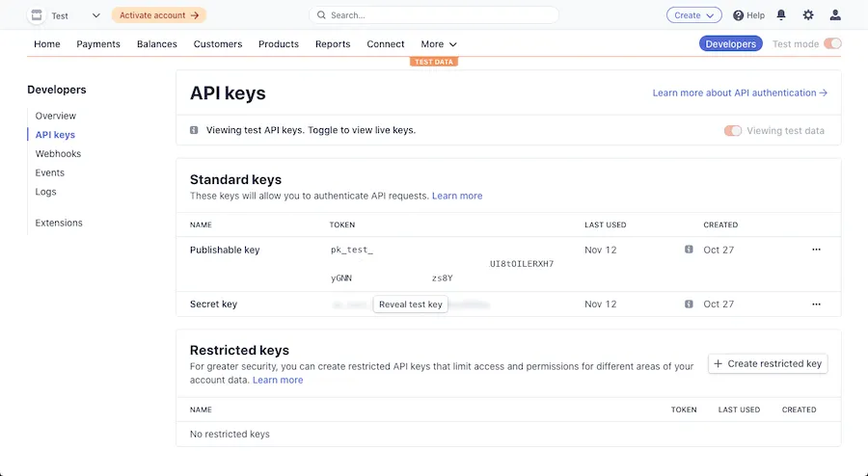This screenshot has height=476, width=868.
Task: Click the Help question mark icon
Action: click(738, 15)
